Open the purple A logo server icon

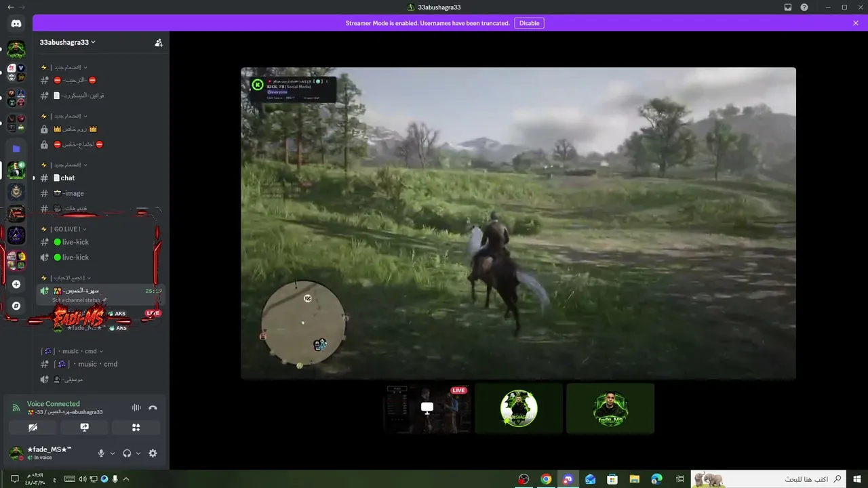tap(16, 235)
